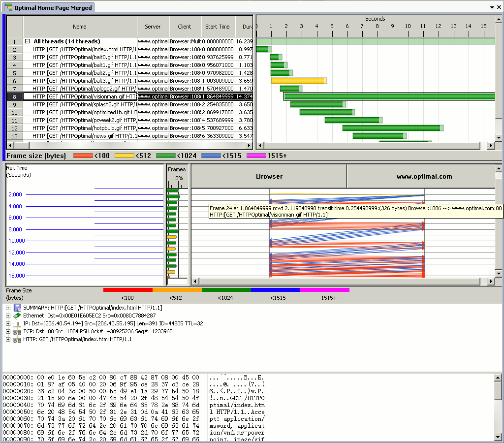This screenshot has width=504, height=443.
Task: Collapse the All threads (14 threads) row
Action: click(28, 41)
